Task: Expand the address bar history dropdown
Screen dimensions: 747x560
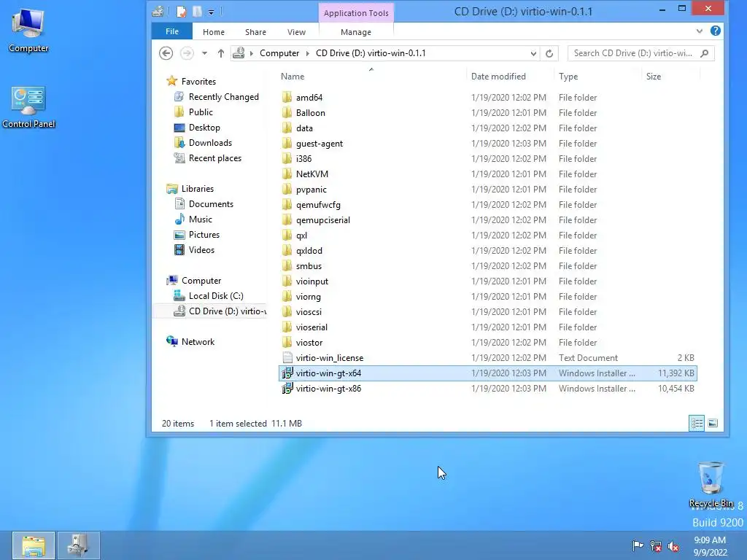Action: [533, 53]
